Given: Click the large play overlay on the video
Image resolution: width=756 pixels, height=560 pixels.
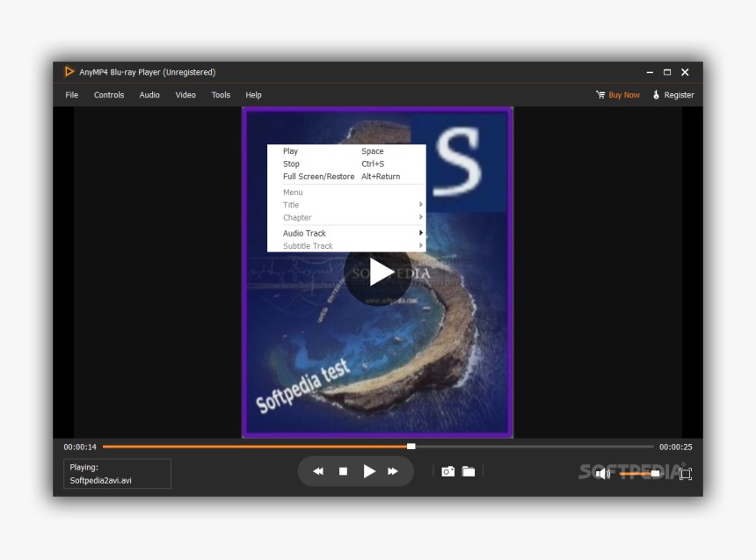Looking at the screenshot, I should (379, 273).
